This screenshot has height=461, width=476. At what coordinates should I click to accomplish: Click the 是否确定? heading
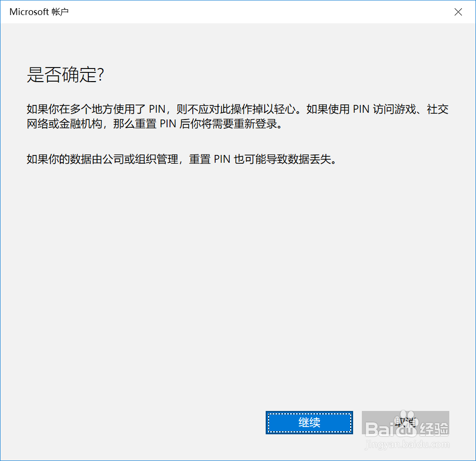(65, 75)
